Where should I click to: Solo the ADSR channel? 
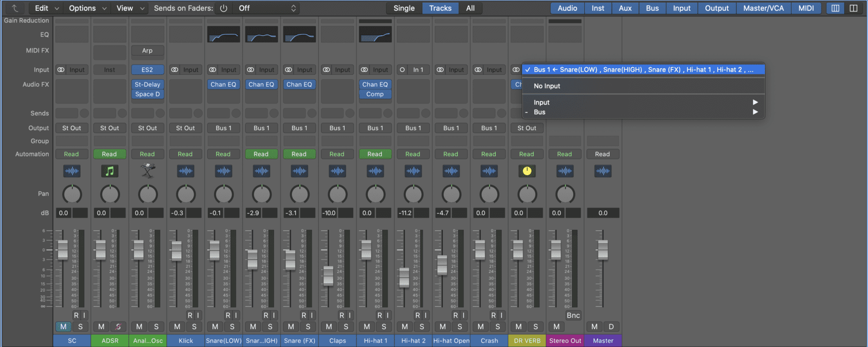tap(118, 327)
